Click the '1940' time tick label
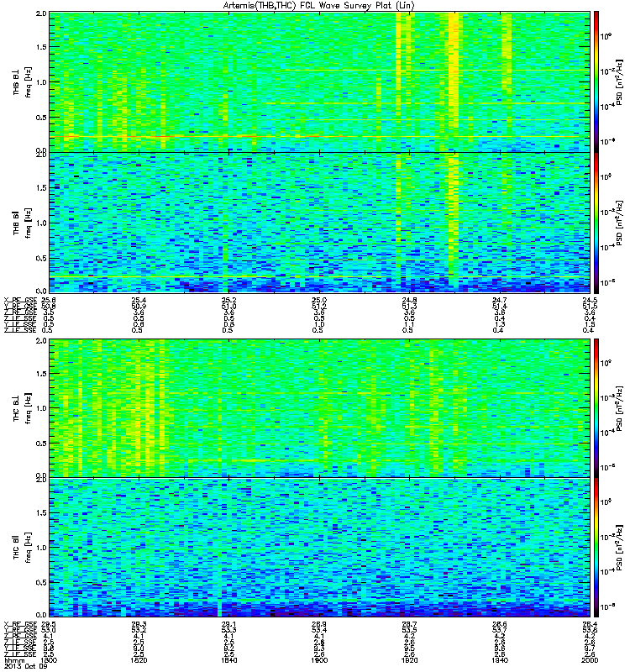This screenshot has width=630, height=672. 500,660
